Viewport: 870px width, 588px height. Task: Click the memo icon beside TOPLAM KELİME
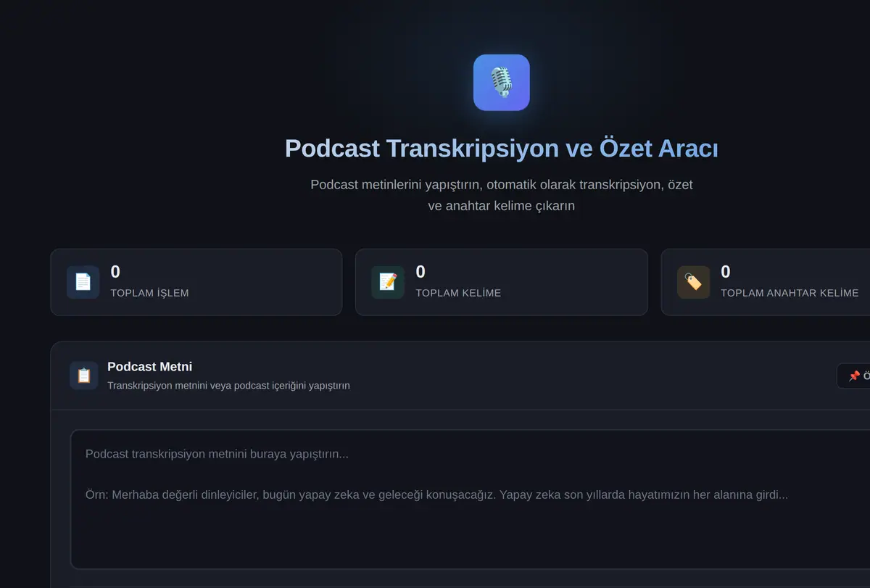(x=388, y=282)
